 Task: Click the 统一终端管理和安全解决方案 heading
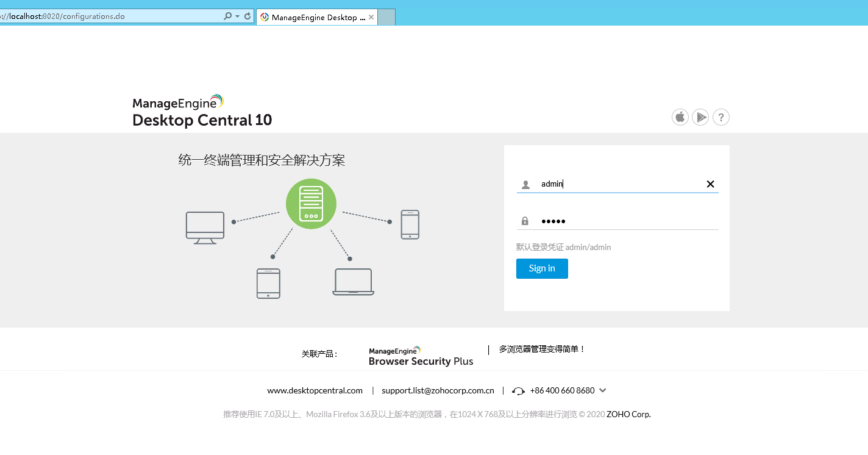click(x=261, y=160)
